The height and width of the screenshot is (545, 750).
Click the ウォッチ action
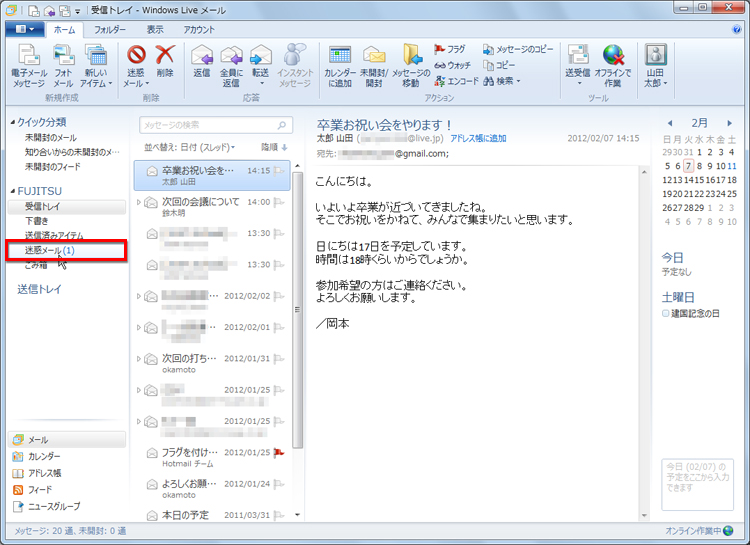[x=452, y=65]
